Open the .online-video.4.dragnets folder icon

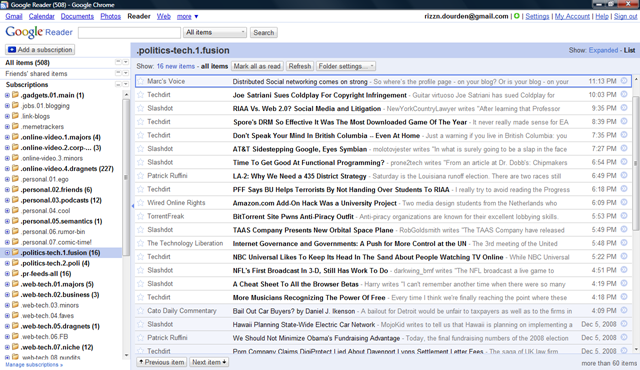pyautogui.click(x=16, y=168)
